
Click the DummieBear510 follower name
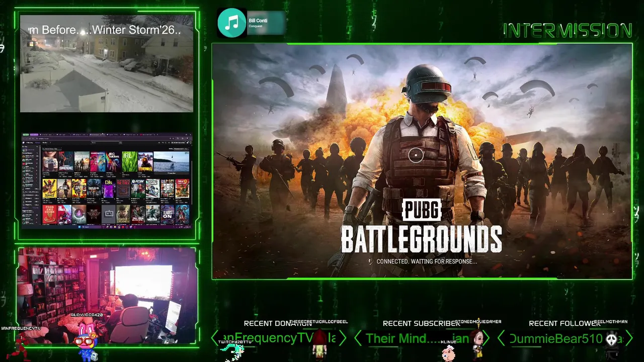[x=556, y=339]
